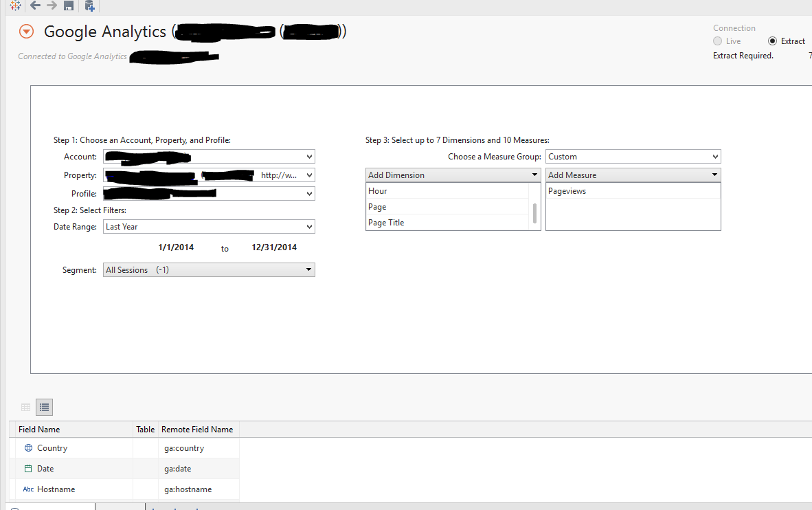812x510 pixels.
Task: Select the Pageviews measure in the list
Action: [x=633, y=190]
